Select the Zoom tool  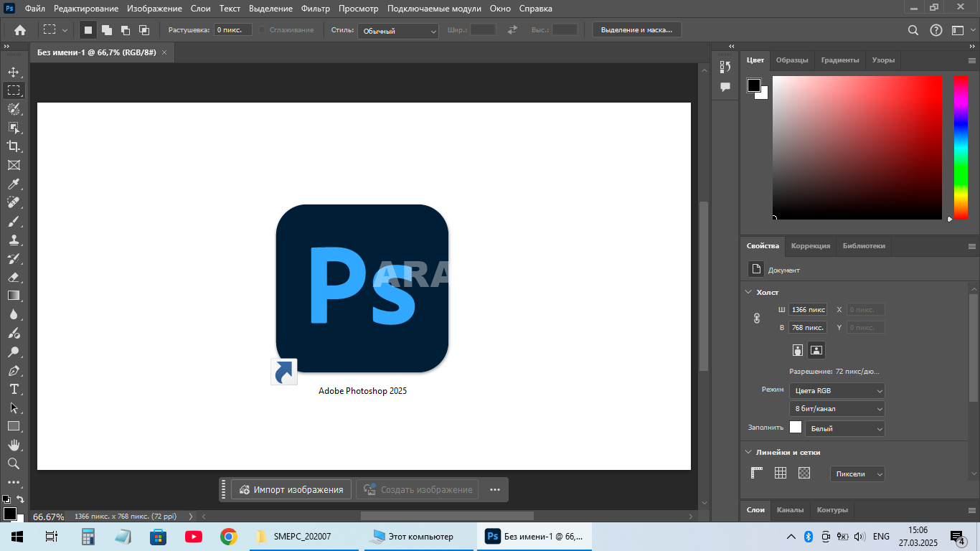tap(14, 463)
